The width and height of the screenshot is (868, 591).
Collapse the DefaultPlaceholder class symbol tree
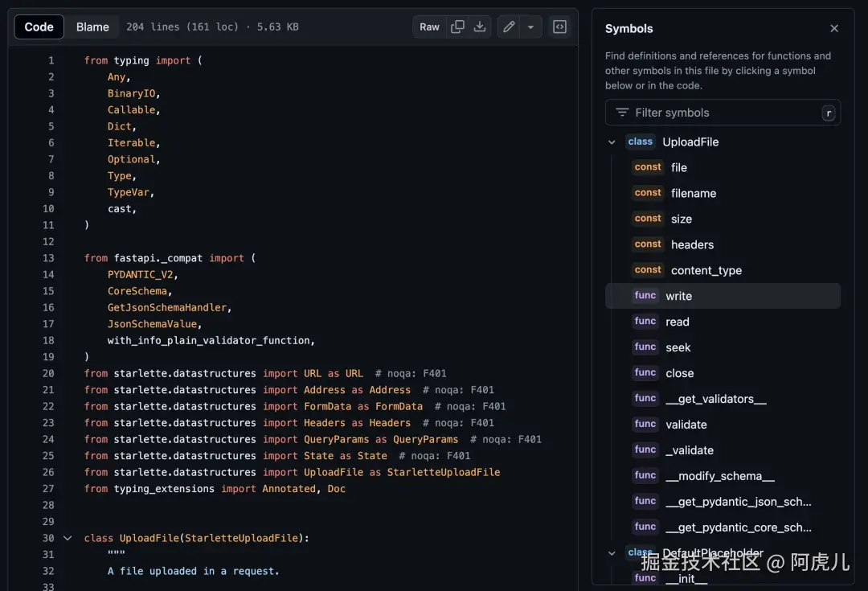click(x=612, y=552)
